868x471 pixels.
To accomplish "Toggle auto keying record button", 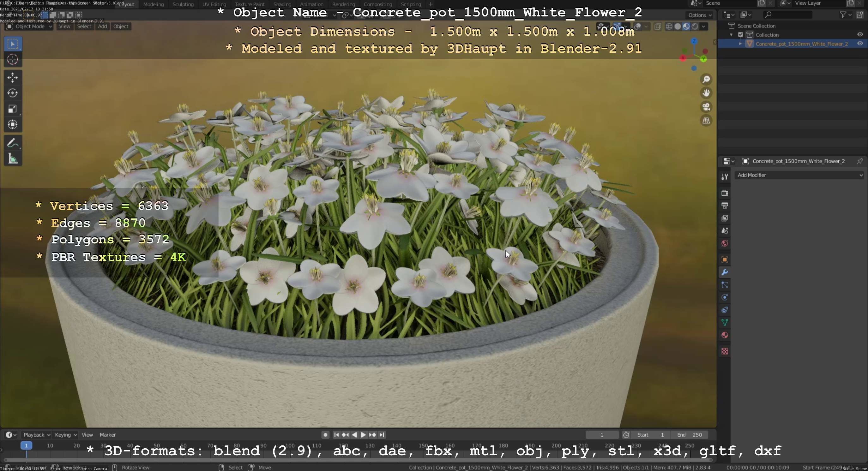I will tap(325, 435).
